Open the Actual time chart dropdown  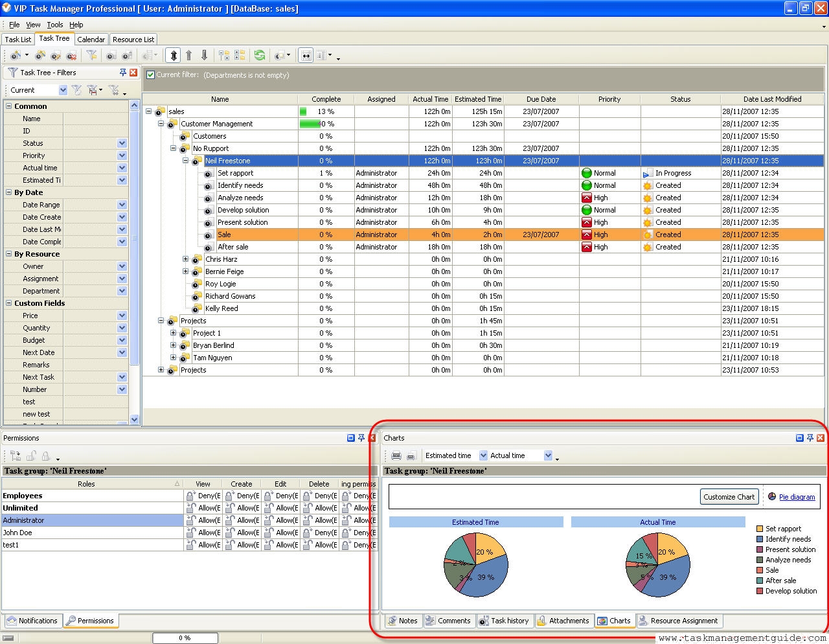click(548, 455)
